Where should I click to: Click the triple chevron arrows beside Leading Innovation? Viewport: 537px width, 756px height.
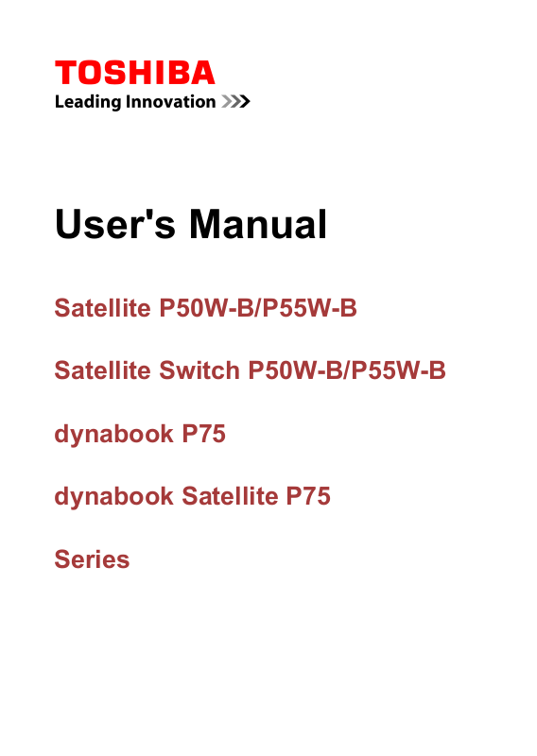pos(235,102)
